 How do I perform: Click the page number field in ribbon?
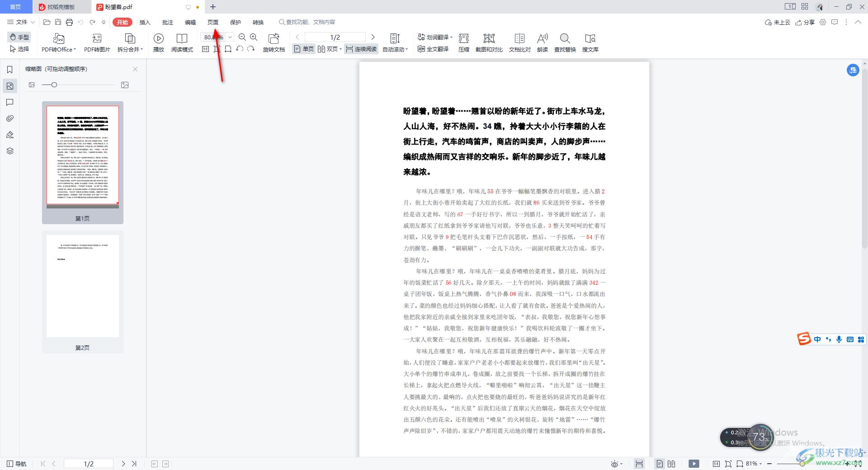pyautogui.click(x=335, y=37)
